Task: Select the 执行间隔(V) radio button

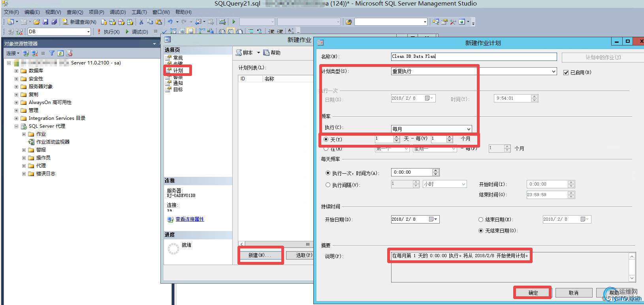Action: pyautogui.click(x=328, y=185)
